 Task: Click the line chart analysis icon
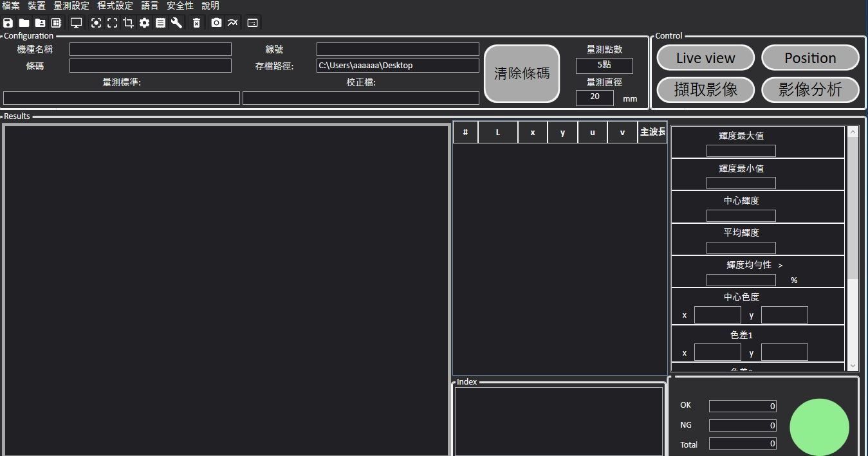point(232,23)
